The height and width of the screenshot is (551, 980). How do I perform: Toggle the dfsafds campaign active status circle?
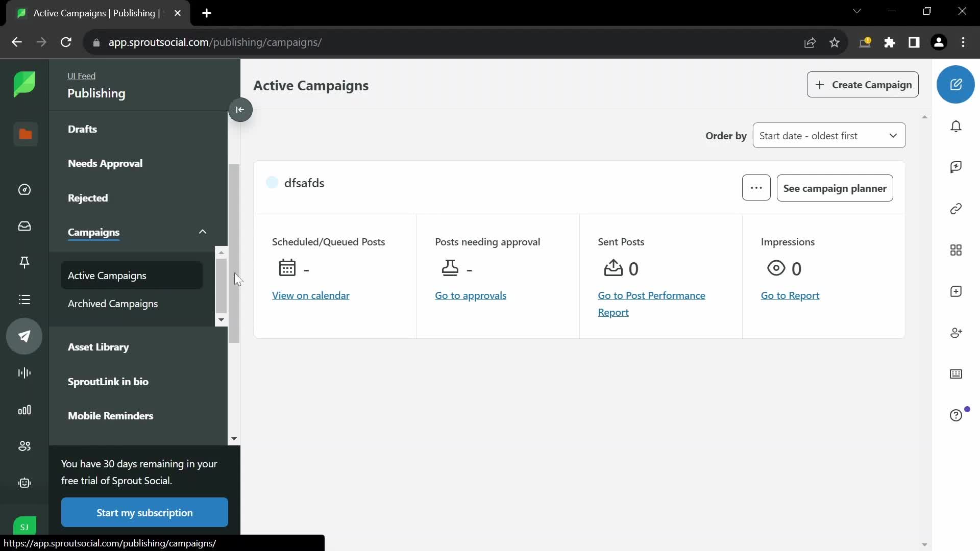(x=272, y=182)
